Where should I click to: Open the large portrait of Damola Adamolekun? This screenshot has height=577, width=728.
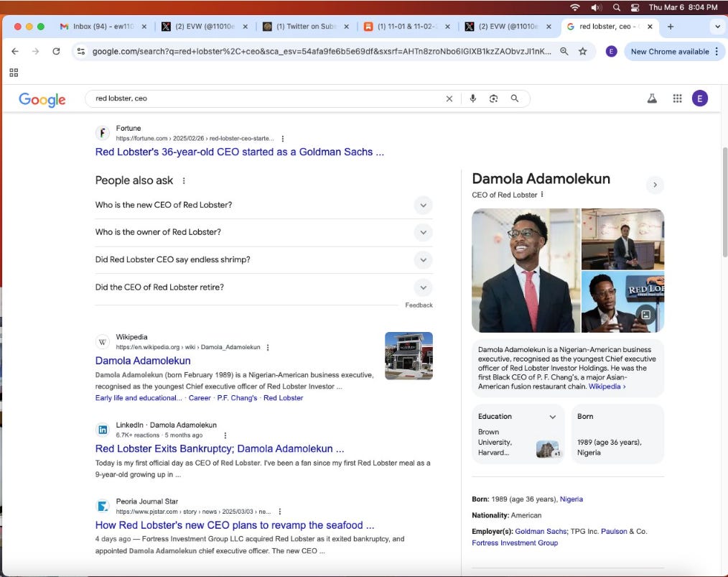(x=526, y=270)
